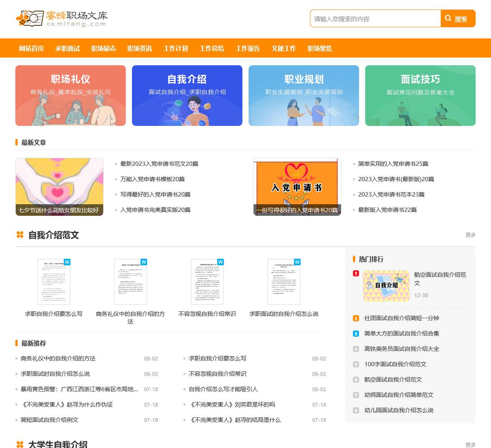Select 职场资讯 in the navigation bar

(140, 48)
